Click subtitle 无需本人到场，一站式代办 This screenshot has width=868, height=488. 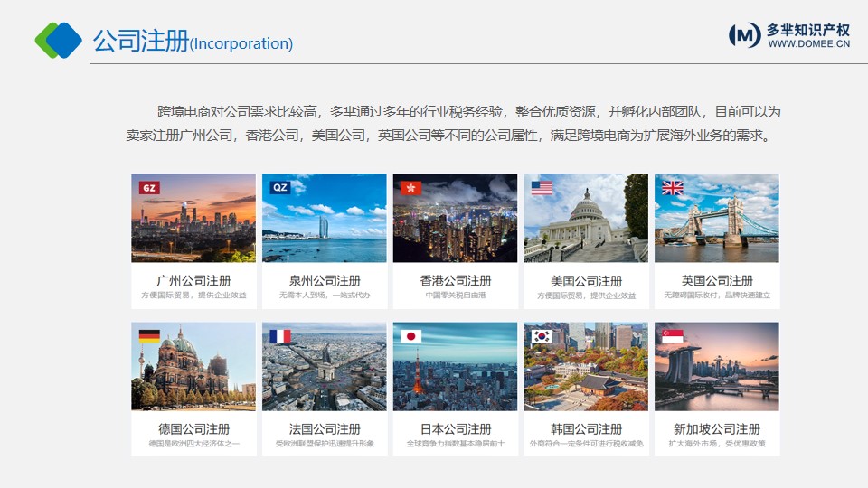pyautogui.click(x=325, y=296)
